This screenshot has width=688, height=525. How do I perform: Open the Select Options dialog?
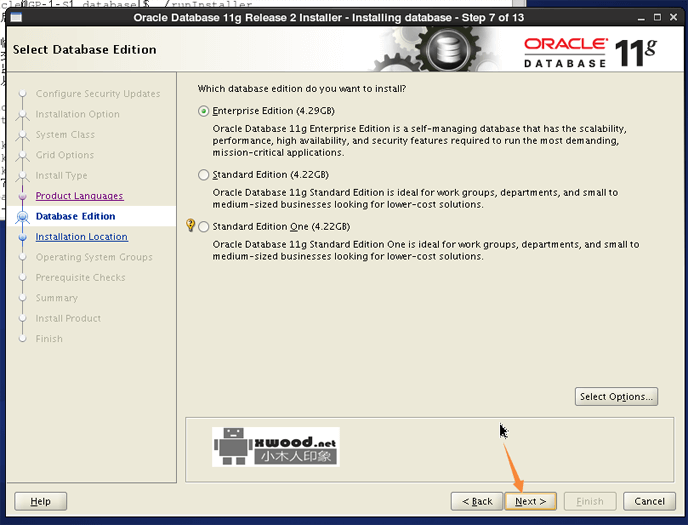[616, 396]
